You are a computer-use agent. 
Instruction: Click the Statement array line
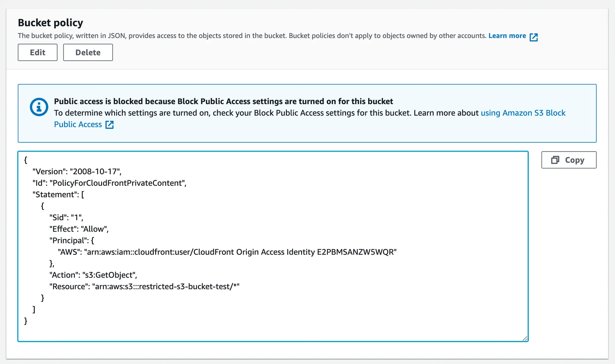pyautogui.click(x=58, y=195)
